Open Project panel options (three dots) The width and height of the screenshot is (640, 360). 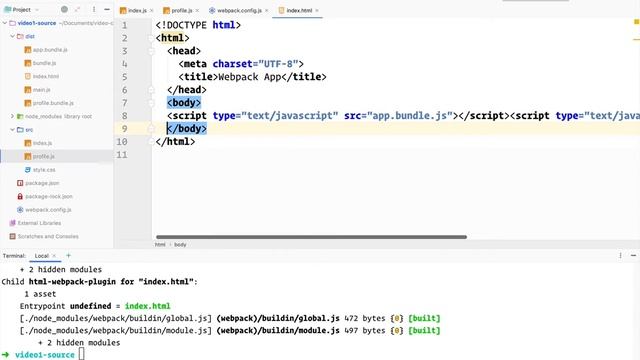click(94, 9)
